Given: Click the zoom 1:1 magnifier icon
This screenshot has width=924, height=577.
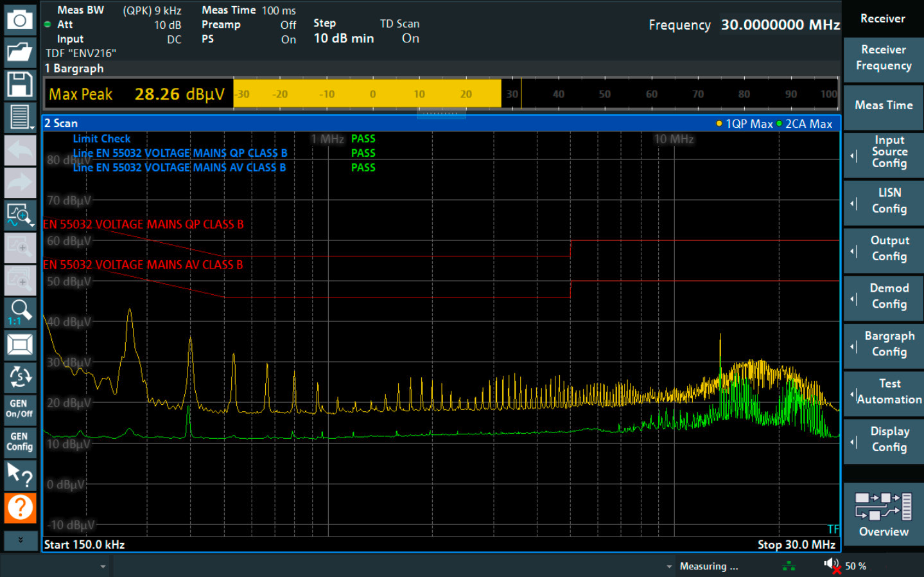Looking at the screenshot, I should coord(20,312).
